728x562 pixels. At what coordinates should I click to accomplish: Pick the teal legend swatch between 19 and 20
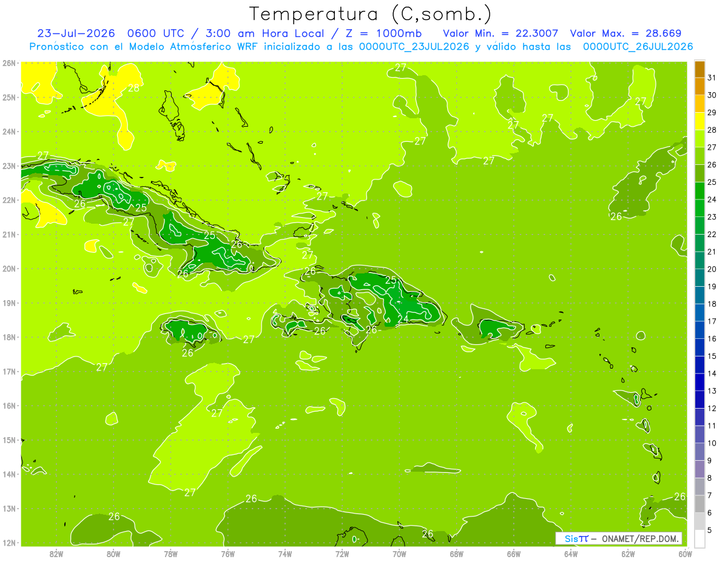click(x=699, y=277)
